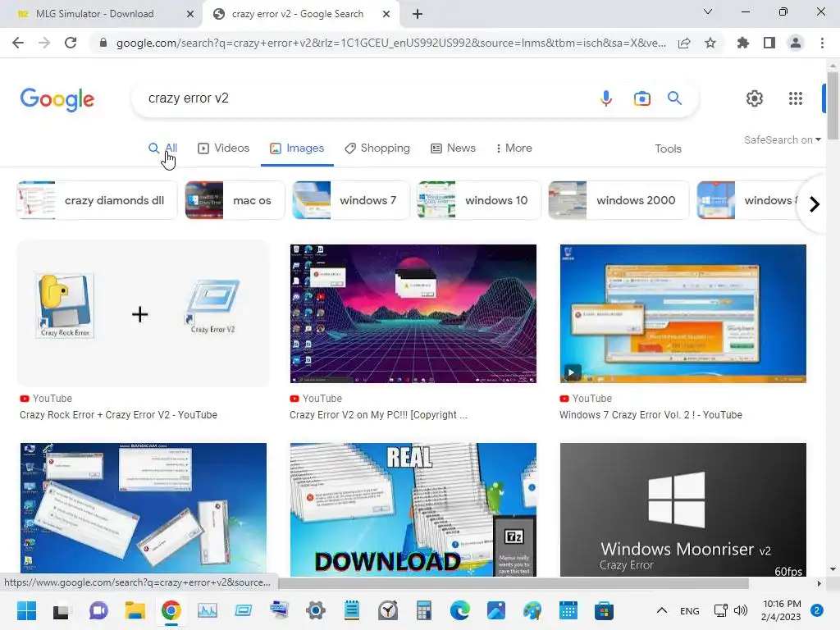The height and width of the screenshot is (630, 840).
Task: Open synthwave desktop Crazy Error V2 thumbnail
Action: [x=413, y=313]
